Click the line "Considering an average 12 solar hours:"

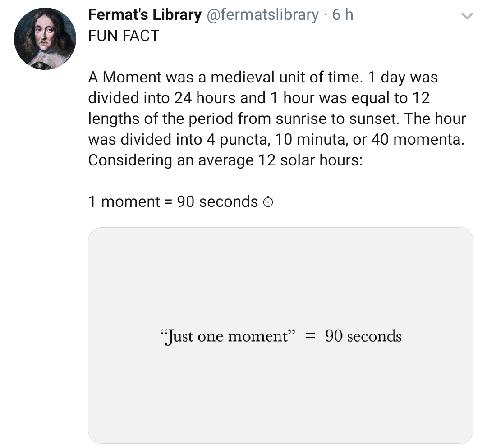click(225, 160)
